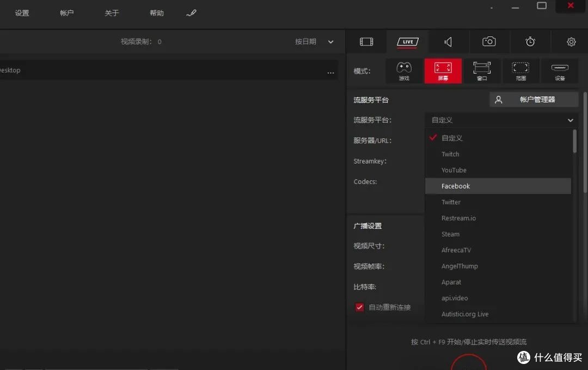Open the video recording tab icon
Image resolution: width=588 pixels, height=370 pixels.
366,41
